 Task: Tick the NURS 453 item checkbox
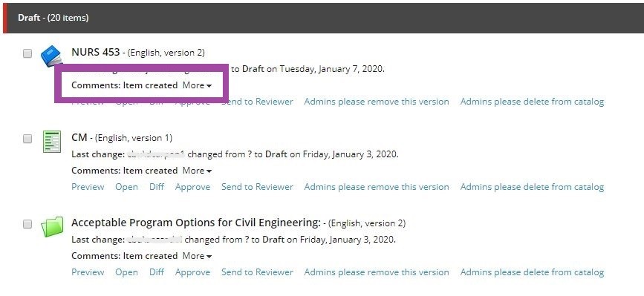click(27, 53)
